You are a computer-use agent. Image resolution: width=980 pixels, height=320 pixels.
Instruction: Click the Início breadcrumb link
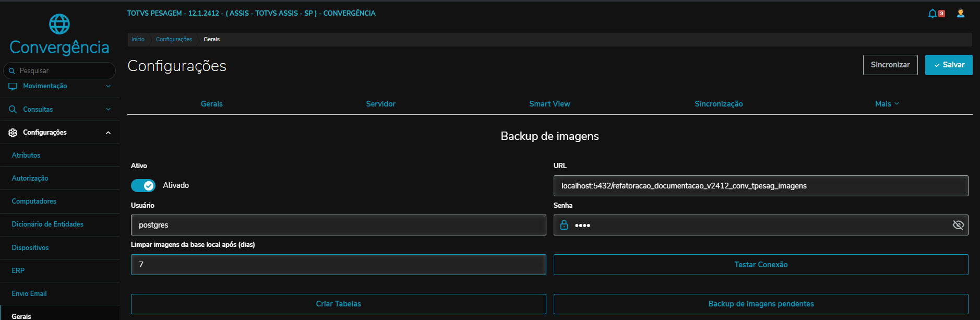click(138, 40)
